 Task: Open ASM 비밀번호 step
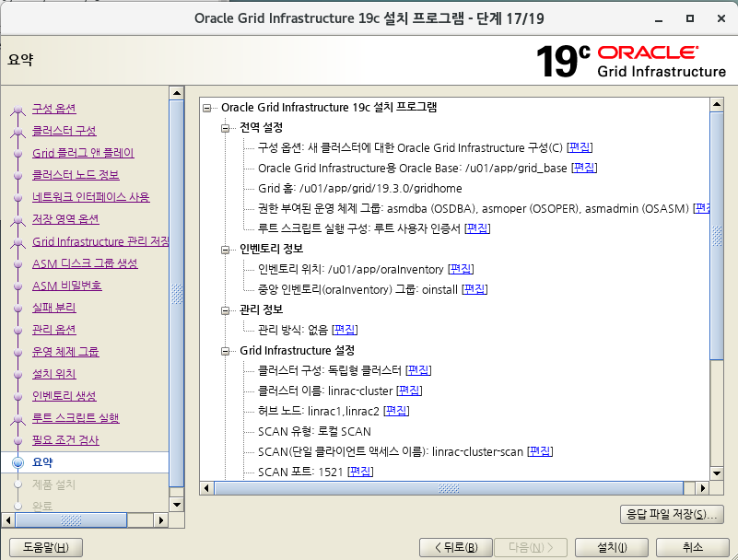point(67,286)
